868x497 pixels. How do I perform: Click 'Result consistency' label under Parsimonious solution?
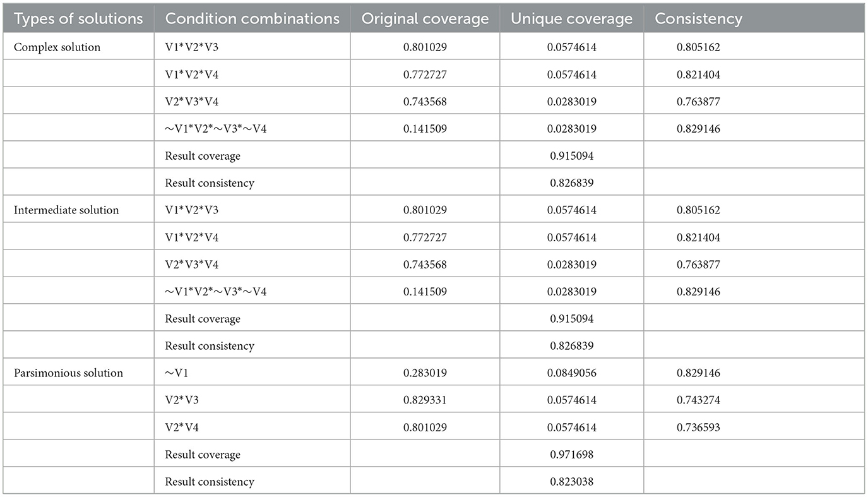210,482
